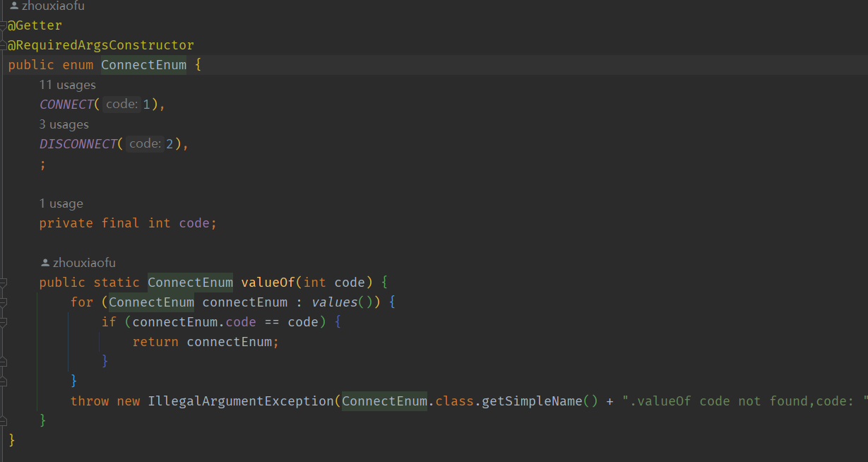Click the code: parameter hint in CONNECT
The image size is (868, 462).
[121, 105]
